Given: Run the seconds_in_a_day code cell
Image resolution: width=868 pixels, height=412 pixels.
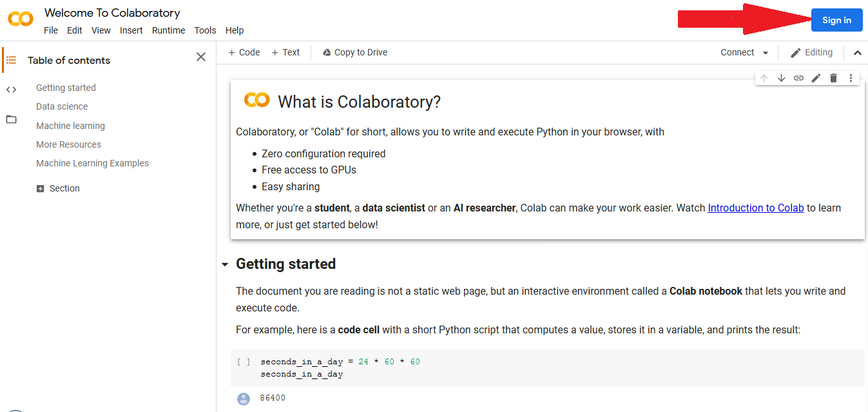Looking at the screenshot, I should pos(244,362).
